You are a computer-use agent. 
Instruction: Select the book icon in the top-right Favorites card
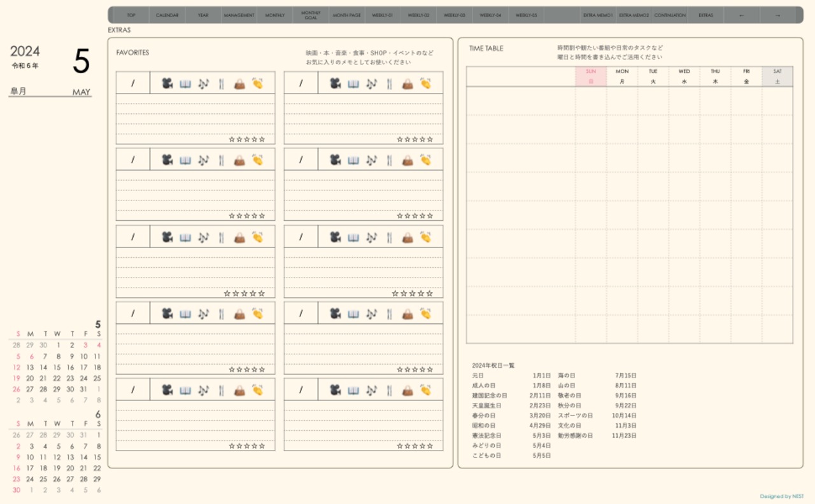(x=353, y=83)
